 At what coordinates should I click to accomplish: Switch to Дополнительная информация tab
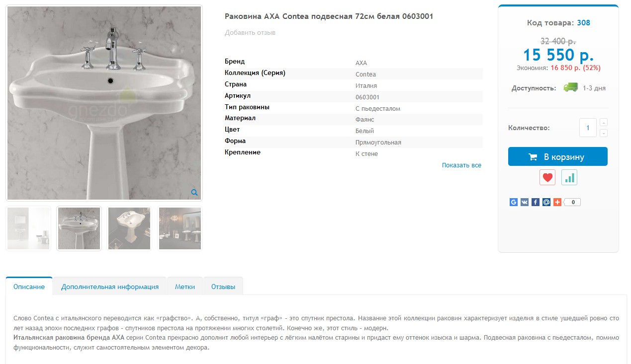pos(110,287)
